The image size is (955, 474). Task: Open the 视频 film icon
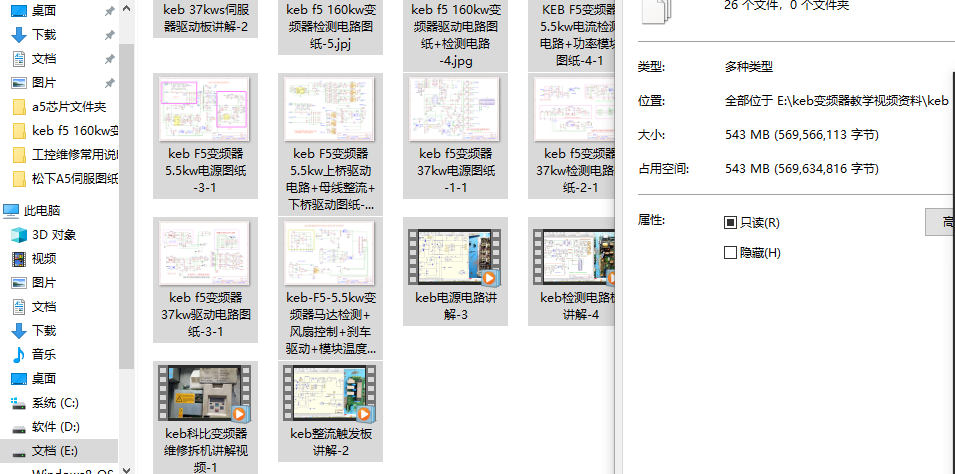[19, 259]
